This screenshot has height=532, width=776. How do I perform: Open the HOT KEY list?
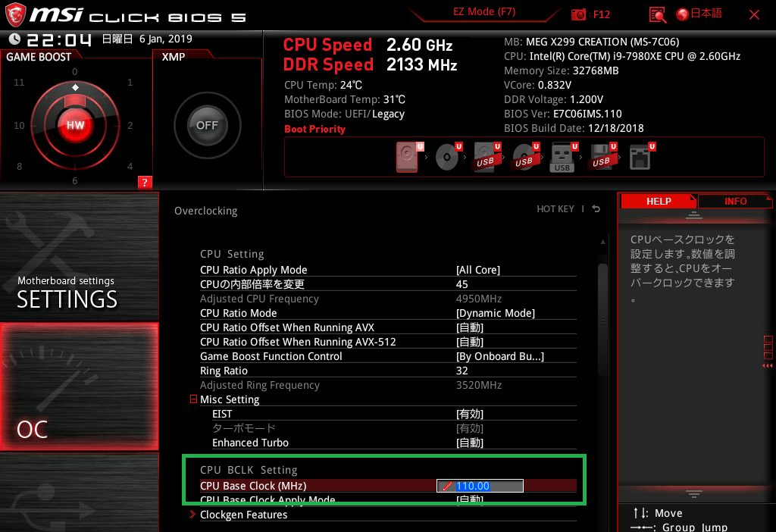point(555,209)
